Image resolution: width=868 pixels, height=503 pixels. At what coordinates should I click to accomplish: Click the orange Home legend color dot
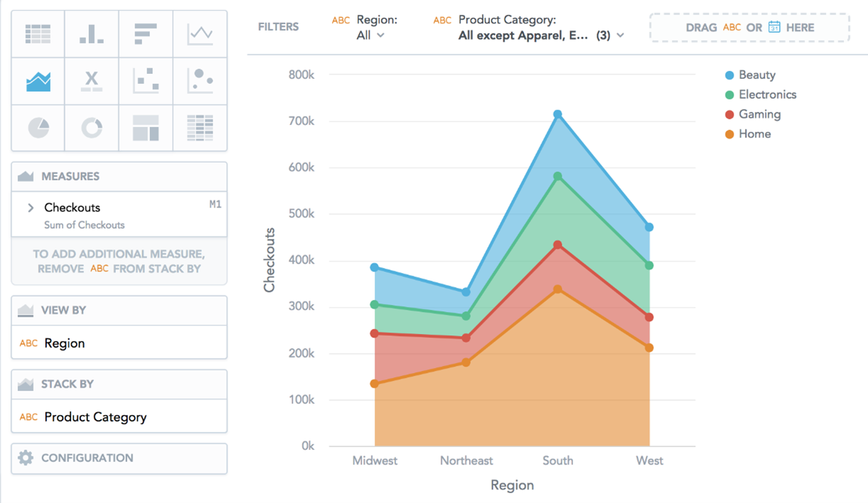[x=729, y=134]
